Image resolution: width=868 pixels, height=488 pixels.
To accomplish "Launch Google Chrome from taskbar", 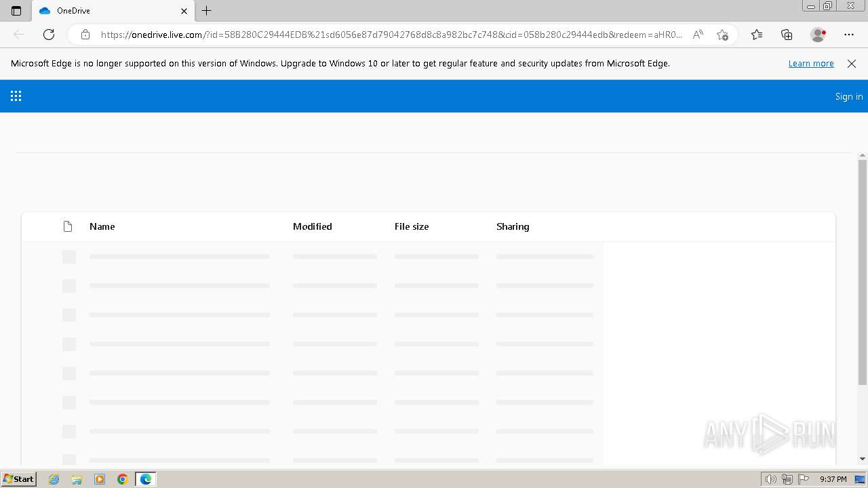I will point(123,479).
